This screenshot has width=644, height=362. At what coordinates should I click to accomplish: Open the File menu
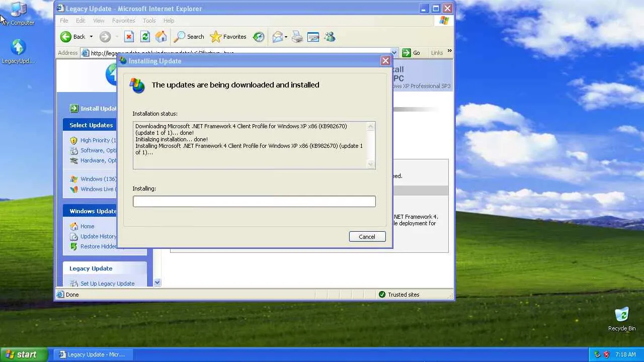[x=64, y=21]
